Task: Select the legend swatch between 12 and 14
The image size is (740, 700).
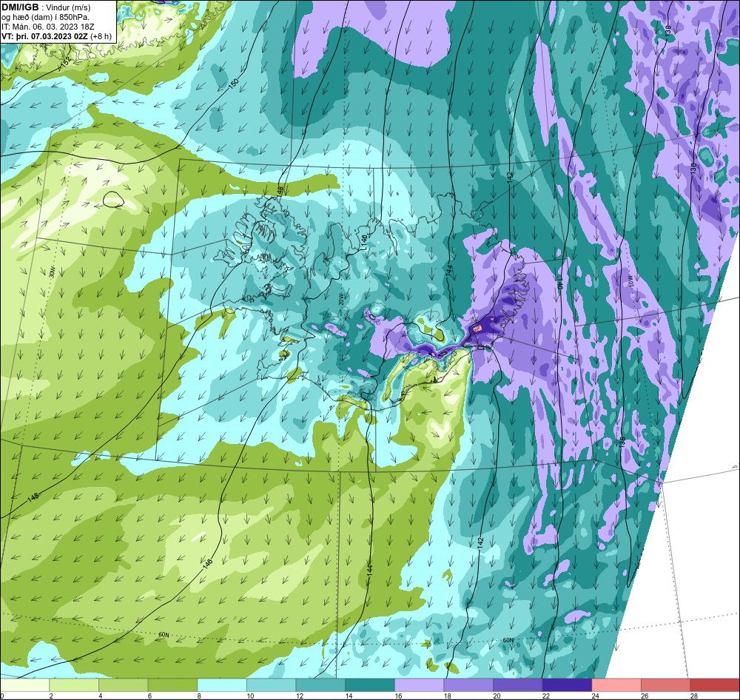Action: [320, 684]
